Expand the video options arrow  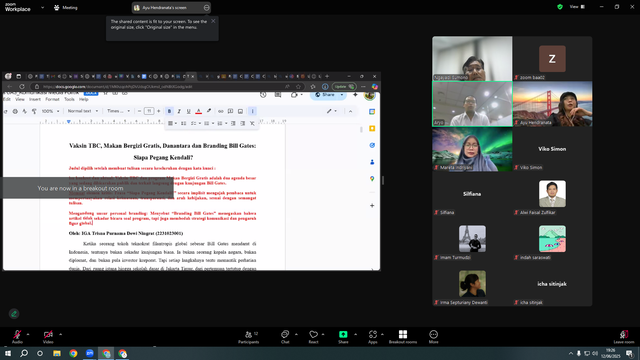click(x=60, y=334)
